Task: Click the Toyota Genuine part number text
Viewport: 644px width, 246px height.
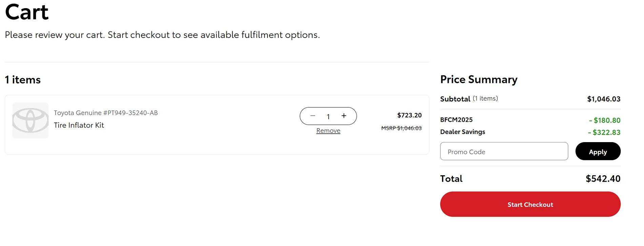Action: (x=106, y=113)
